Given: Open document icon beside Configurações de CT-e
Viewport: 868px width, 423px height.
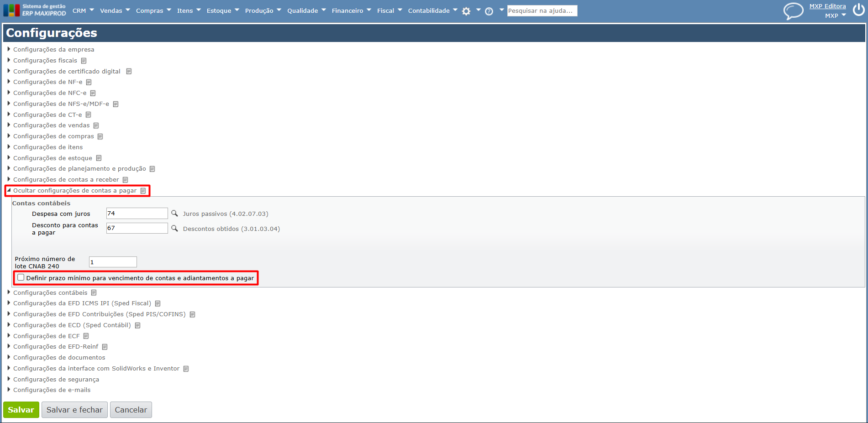Looking at the screenshot, I should (88, 115).
